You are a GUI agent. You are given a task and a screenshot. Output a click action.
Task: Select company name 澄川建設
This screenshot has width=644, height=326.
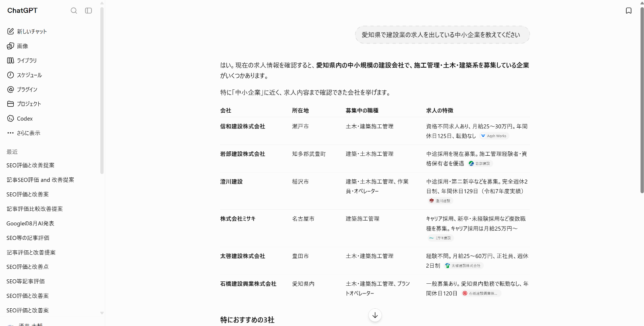point(231,182)
